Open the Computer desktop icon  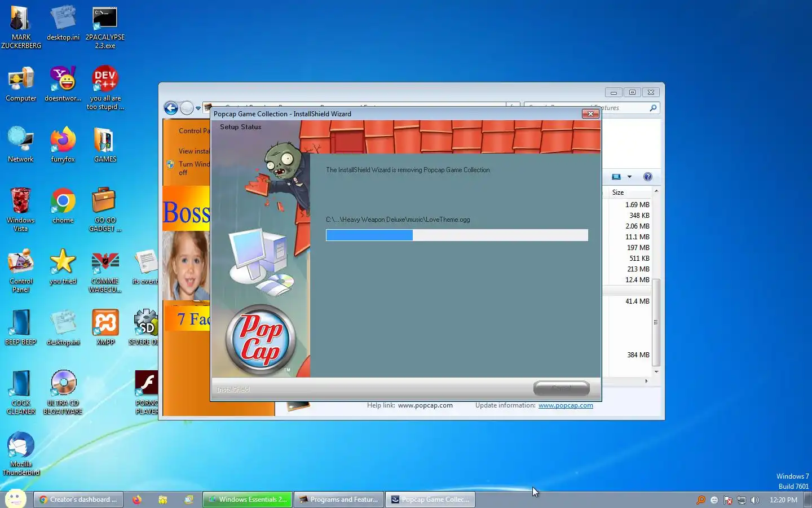tap(21, 84)
